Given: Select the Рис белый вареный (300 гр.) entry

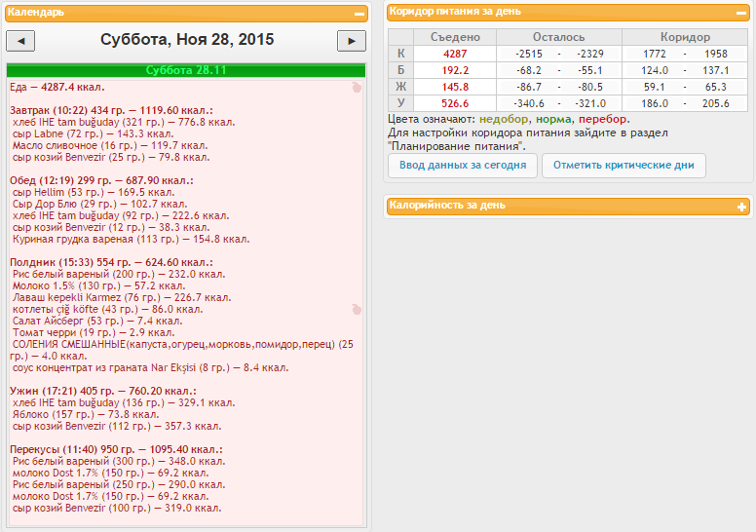Looking at the screenshot, I should click(x=119, y=461).
